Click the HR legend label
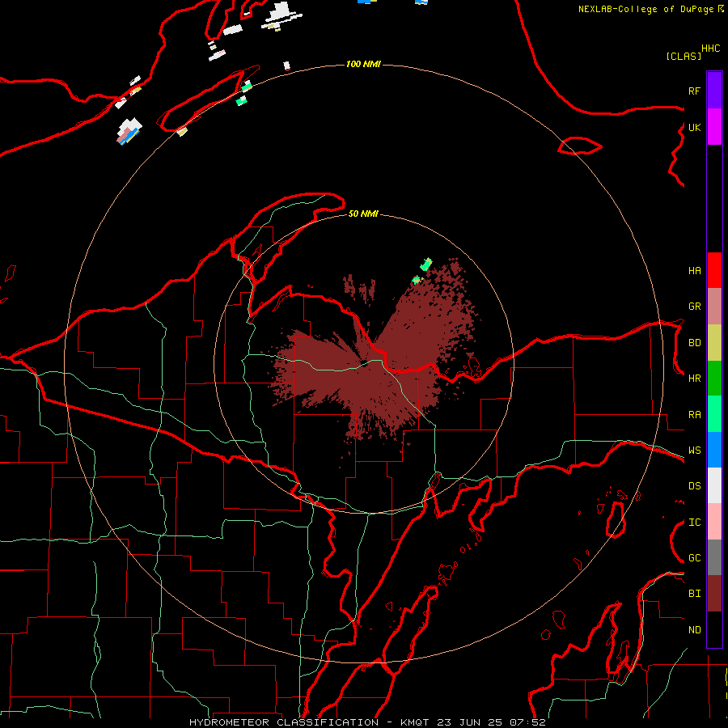Screen dimensions: 728x728 (x=694, y=379)
